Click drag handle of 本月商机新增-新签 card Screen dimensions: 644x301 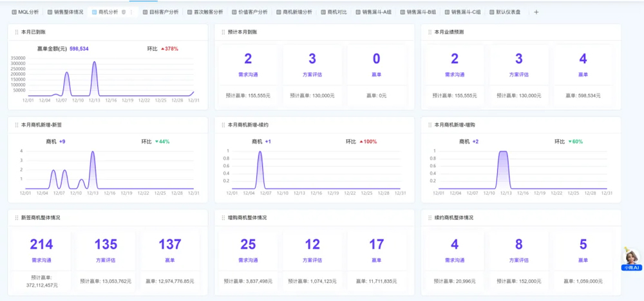pyautogui.click(x=16, y=124)
